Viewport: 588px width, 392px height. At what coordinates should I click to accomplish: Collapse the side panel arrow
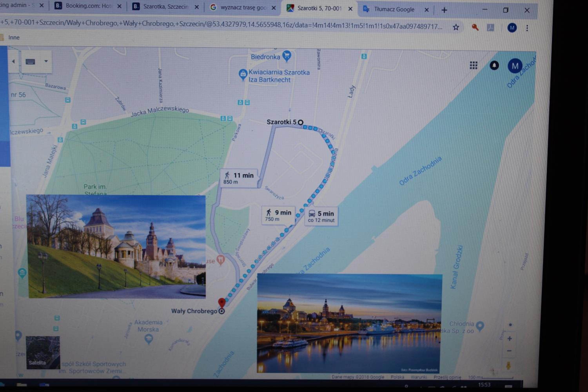pos(13,61)
